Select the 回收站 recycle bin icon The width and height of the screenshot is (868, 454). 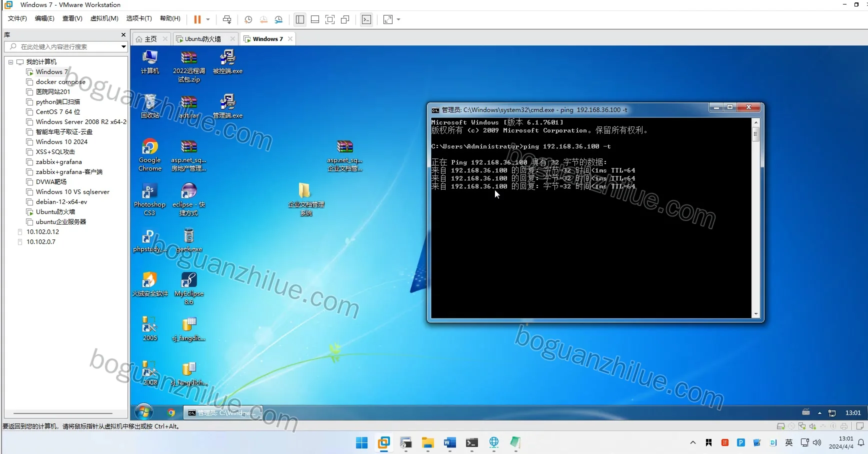150,106
